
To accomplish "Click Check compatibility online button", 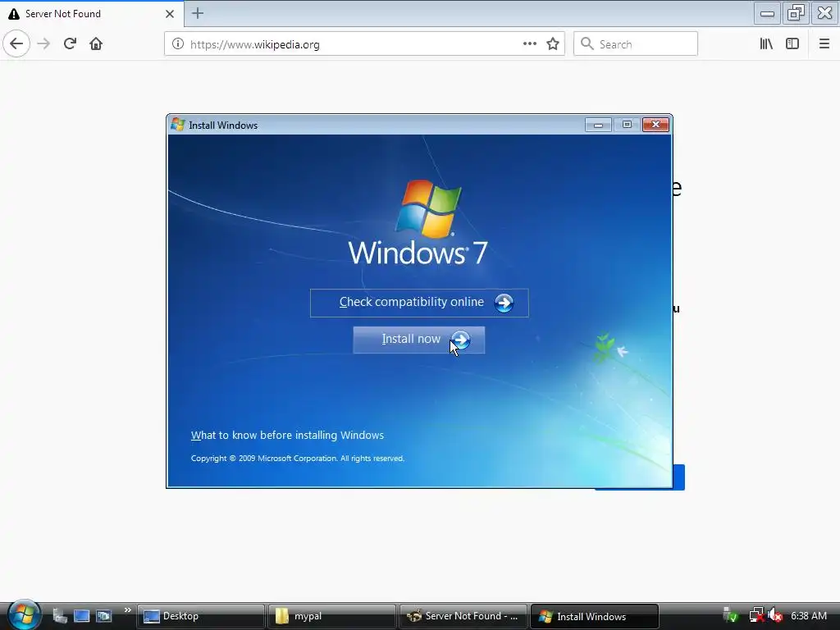I will [419, 303].
